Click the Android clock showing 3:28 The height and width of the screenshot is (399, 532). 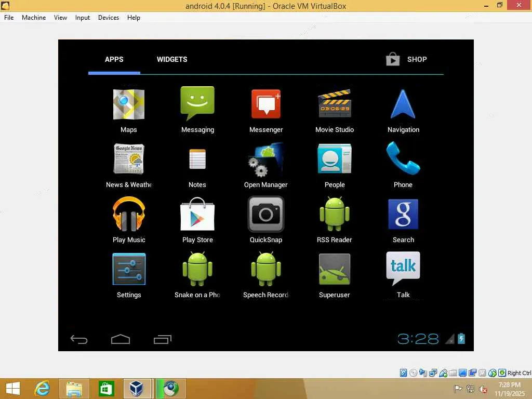pos(418,339)
